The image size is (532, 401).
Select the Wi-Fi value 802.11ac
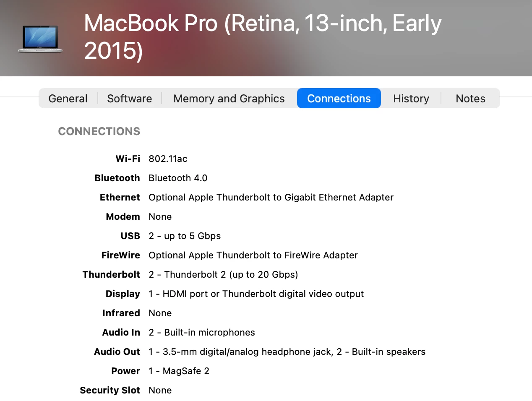[168, 159]
